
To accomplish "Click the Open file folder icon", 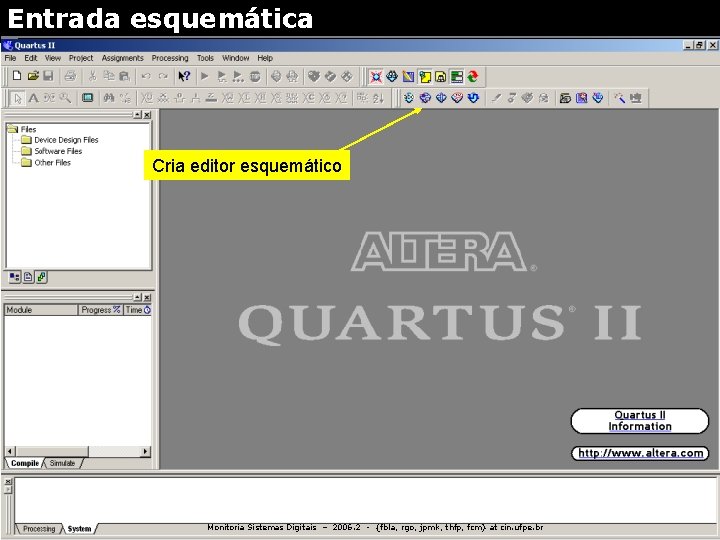I will [33, 76].
